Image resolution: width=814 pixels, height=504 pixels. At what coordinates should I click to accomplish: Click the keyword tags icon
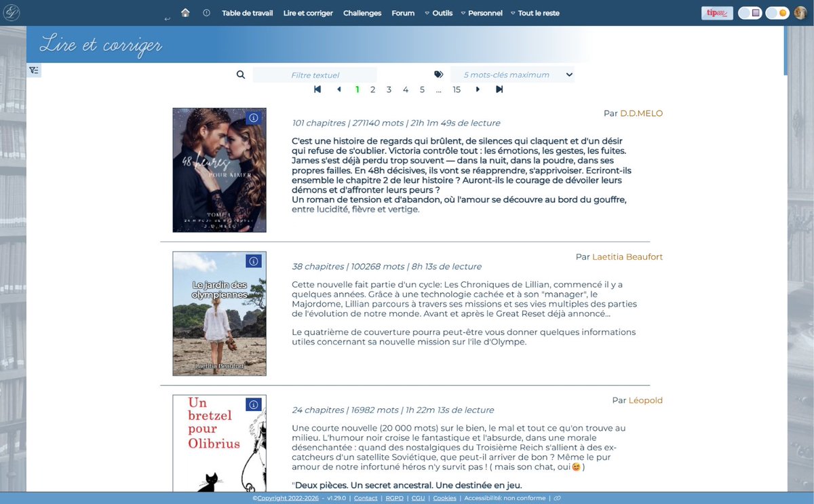coord(438,75)
